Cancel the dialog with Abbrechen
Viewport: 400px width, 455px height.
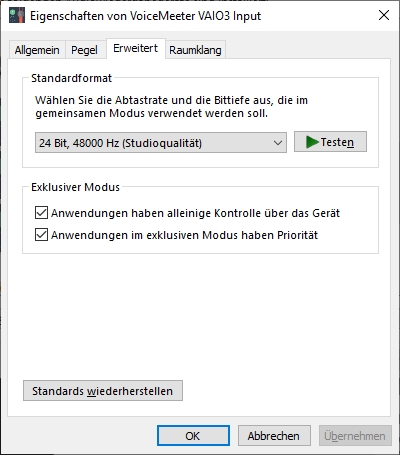[274, 435]
